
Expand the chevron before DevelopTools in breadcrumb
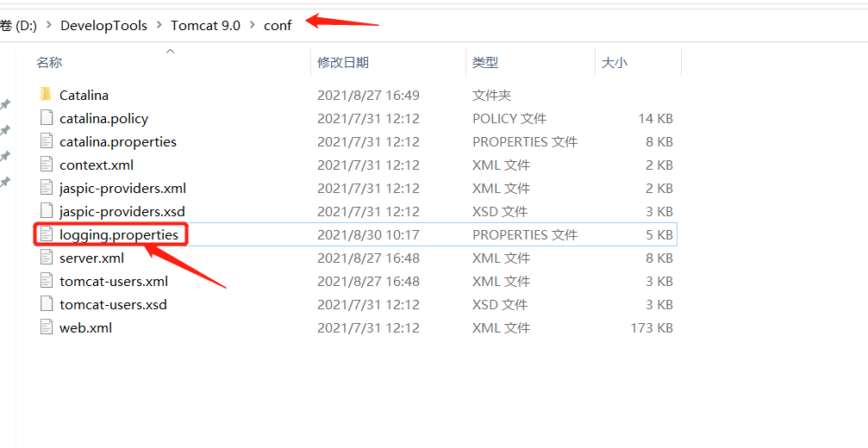click(x=49, y=26)
